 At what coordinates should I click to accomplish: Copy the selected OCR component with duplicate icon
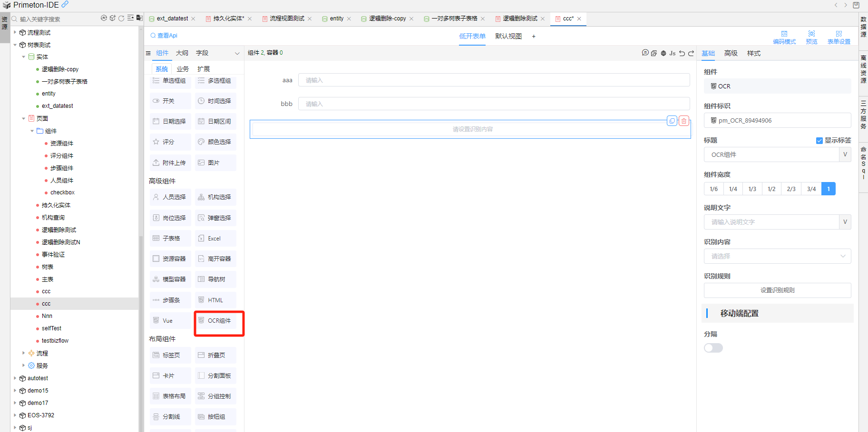click(672, 121)
